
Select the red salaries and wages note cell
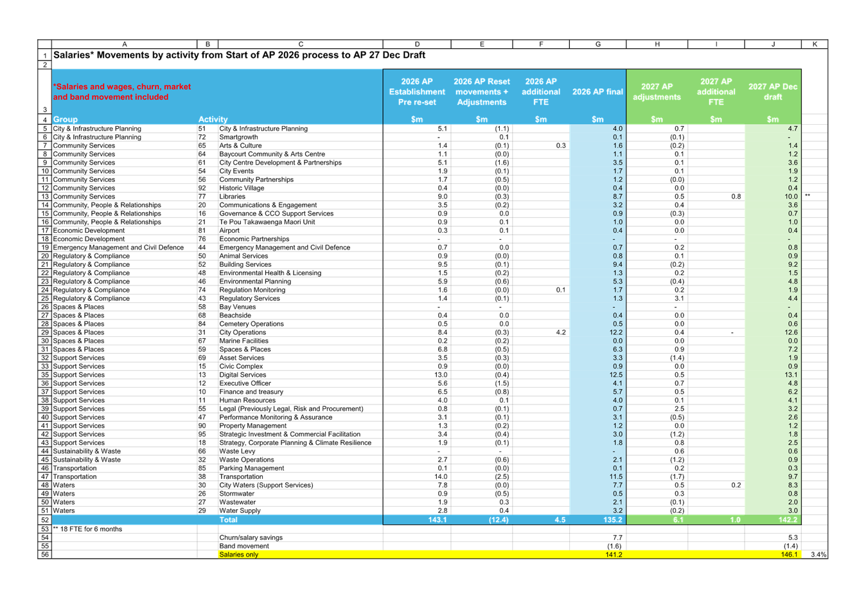coord(122,92)
